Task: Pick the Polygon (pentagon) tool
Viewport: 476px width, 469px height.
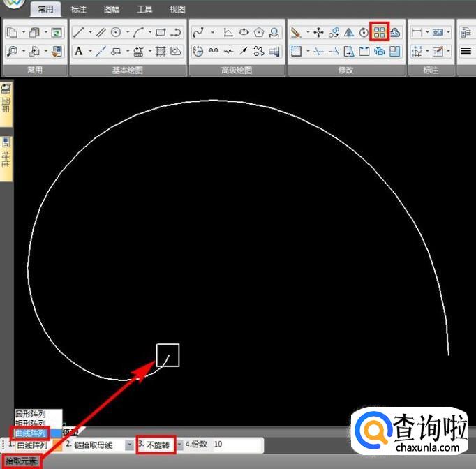Action: [x=260, y=32]
